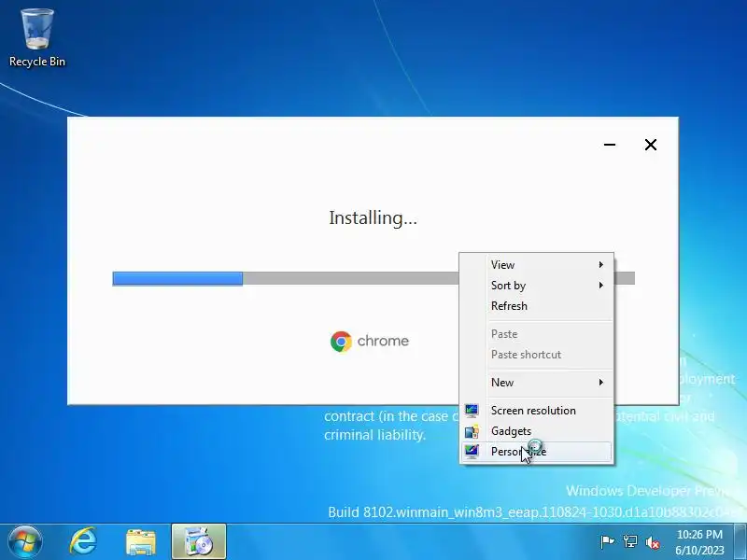Expand the View submenu
The height and width of the screenshot is (560, 747).
536,265
